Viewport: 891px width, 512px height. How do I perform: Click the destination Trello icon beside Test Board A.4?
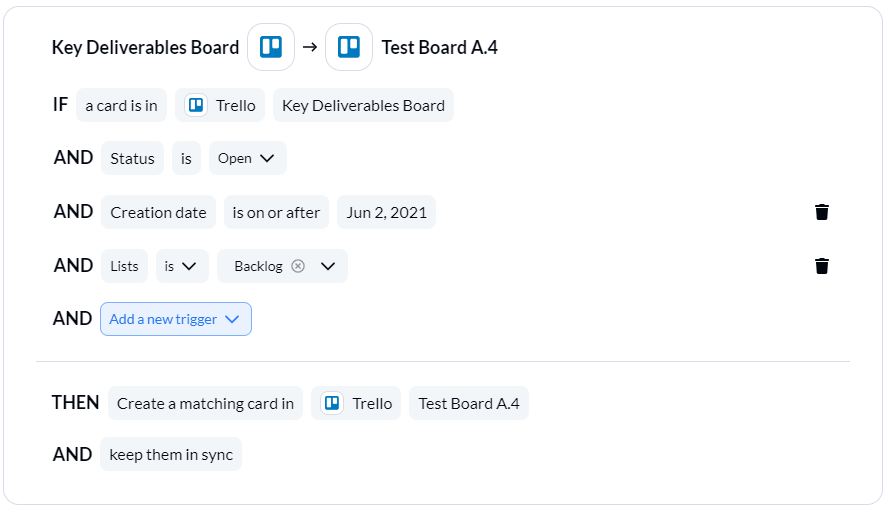[x=349, y=47]
